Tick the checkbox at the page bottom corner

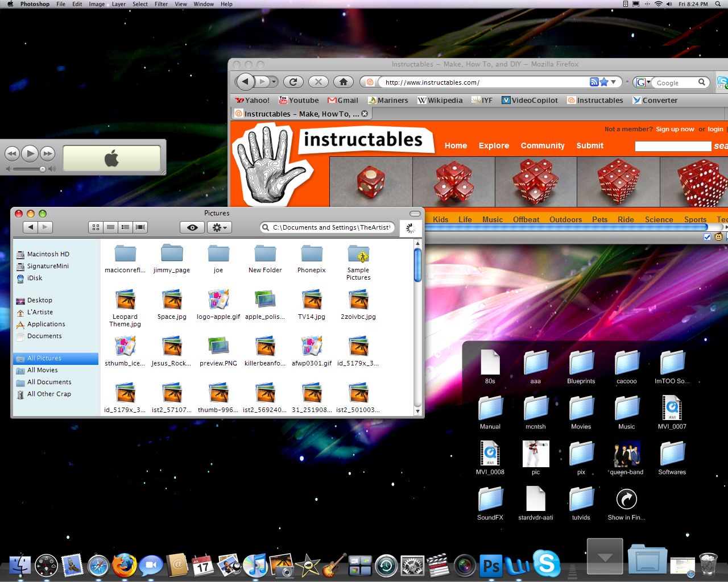pos(707,237)
